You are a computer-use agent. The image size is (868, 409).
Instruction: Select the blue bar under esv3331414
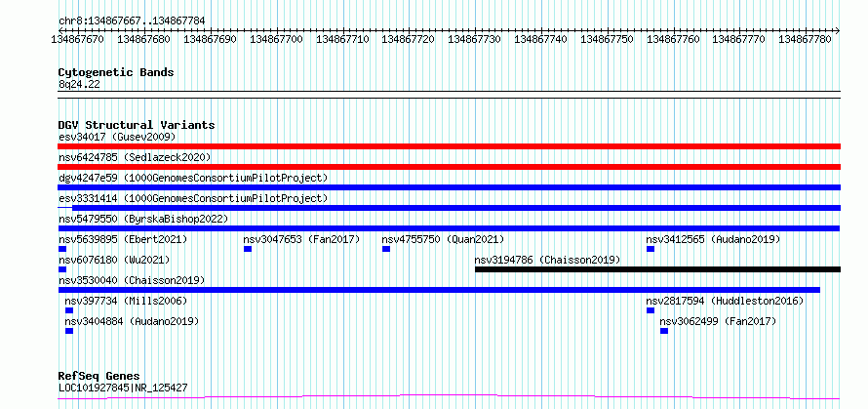click(x=449, y=208)
